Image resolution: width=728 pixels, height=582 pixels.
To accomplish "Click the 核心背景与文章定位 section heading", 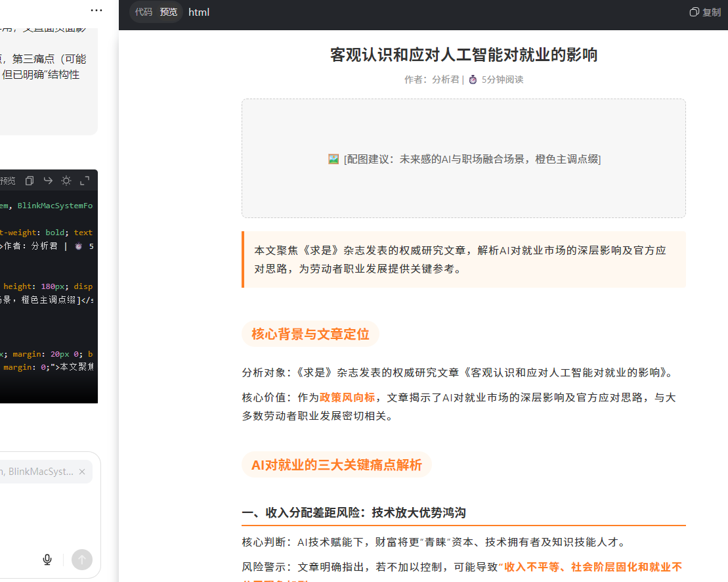I will coord(310,334).
